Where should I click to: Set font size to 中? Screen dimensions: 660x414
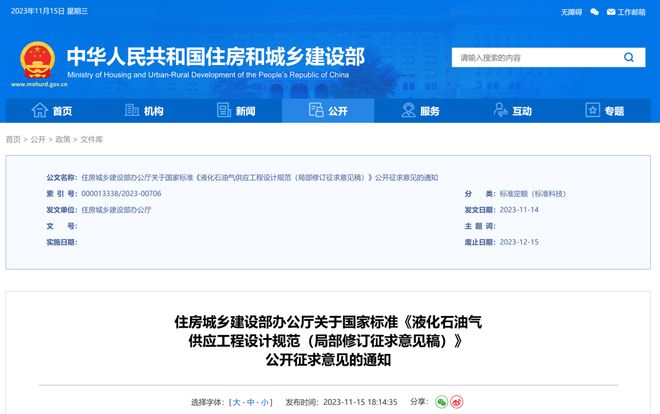coord(250,402)
